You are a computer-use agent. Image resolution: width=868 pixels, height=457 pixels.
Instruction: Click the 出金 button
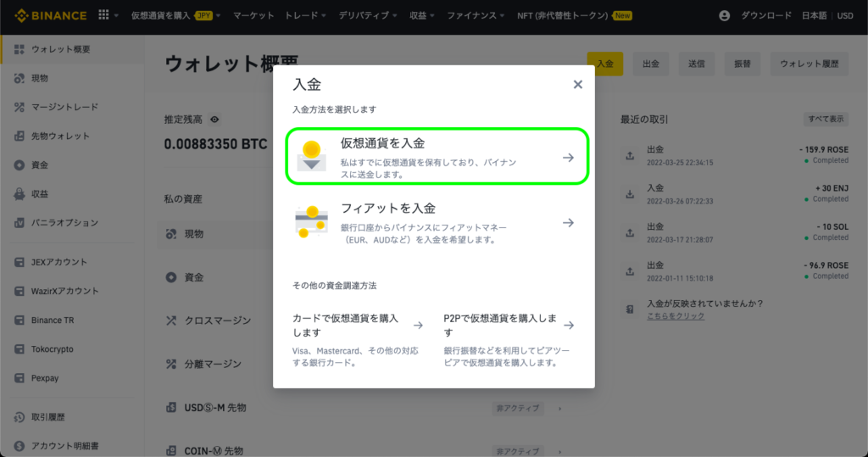click(x=650, y=64)
